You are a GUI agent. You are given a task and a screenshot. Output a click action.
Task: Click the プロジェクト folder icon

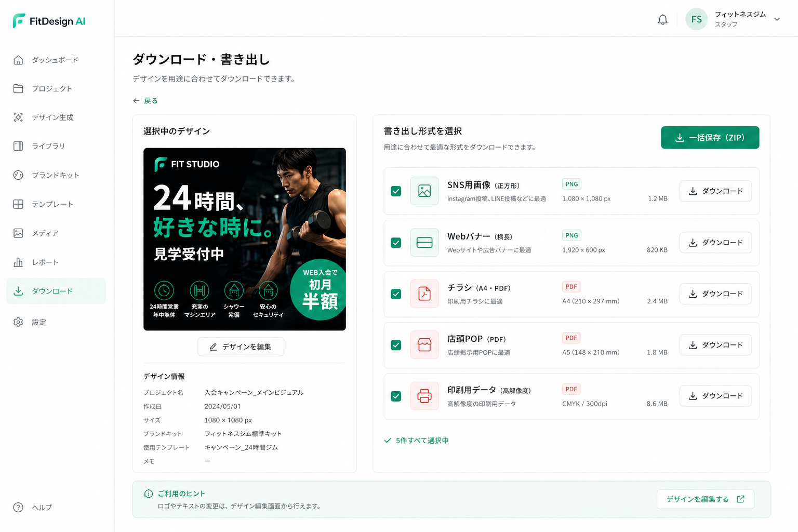coord(18,88)
